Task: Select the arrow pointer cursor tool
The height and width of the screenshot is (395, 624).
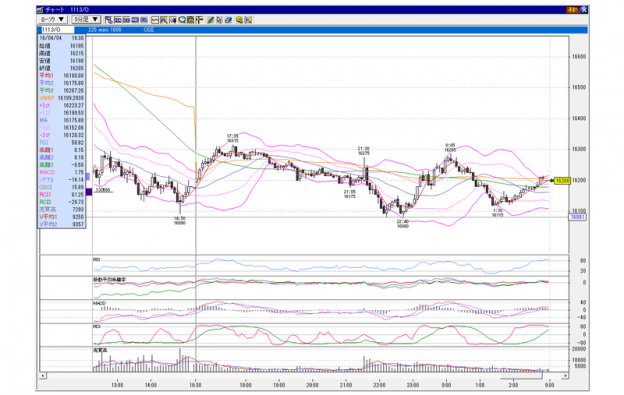Action: tap(219, 19)
